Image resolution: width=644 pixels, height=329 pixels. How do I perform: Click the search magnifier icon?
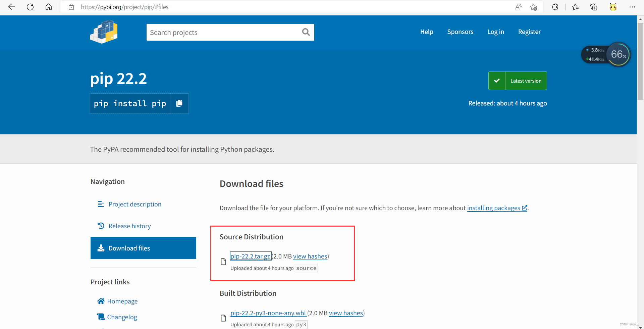(x=306, y=32)
